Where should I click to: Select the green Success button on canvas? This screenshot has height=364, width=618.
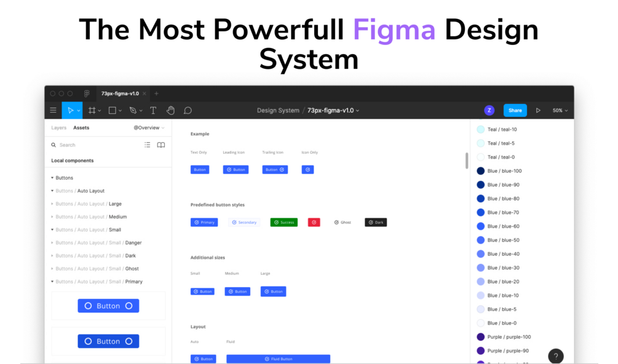pos(283,222)
